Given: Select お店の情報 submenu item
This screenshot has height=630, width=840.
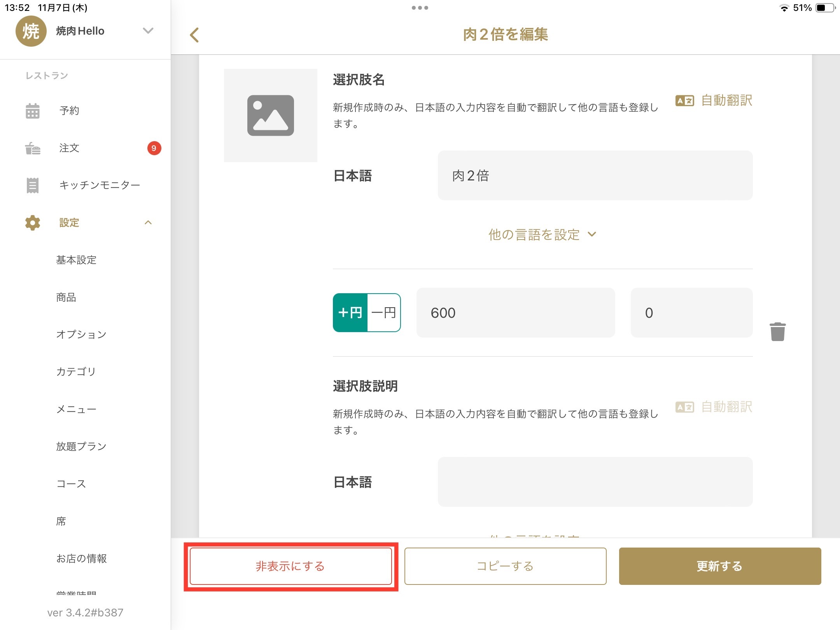Looking at the screenshot, I should click(x=81, y=558).
